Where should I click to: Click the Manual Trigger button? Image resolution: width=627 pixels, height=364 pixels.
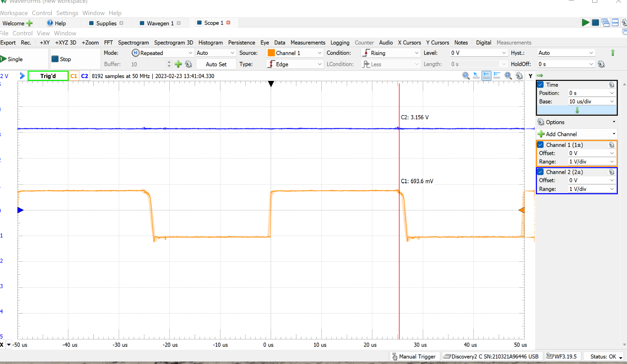(414, 357)
